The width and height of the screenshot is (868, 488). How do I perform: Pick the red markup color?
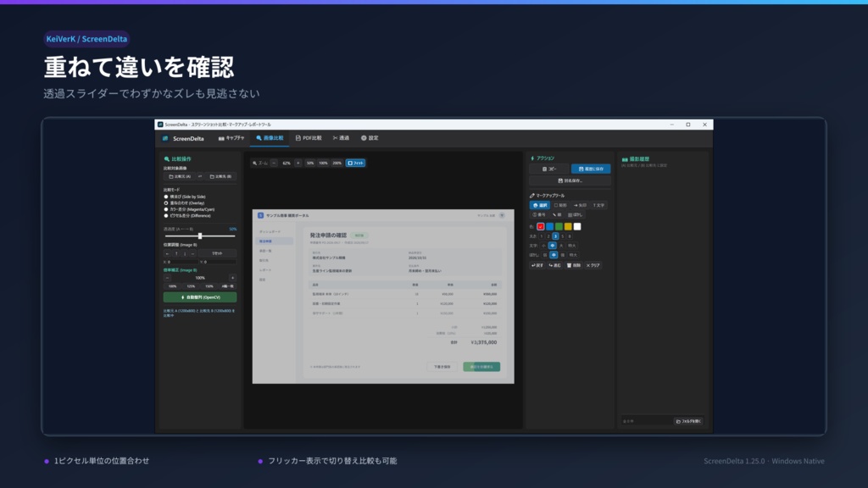pos(540,226)
